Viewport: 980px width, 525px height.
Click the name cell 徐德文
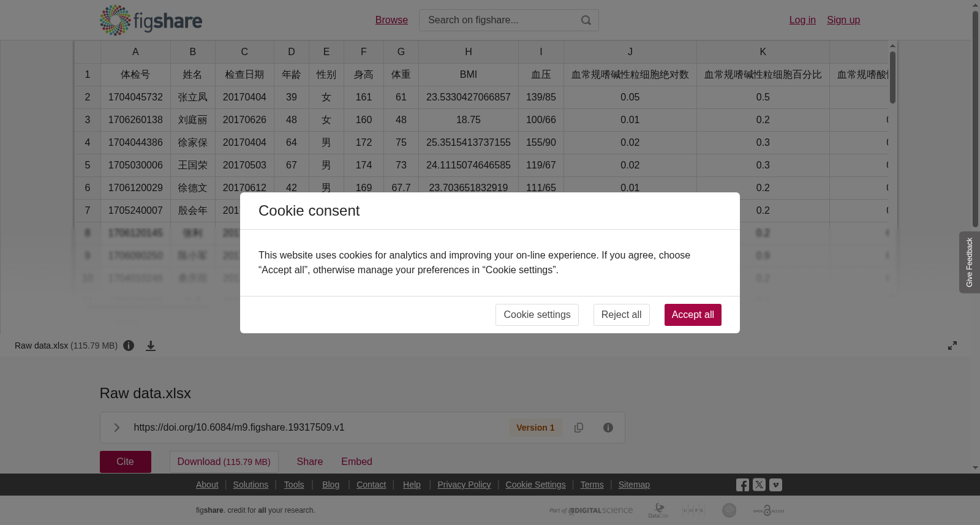(x=193, y=188)
